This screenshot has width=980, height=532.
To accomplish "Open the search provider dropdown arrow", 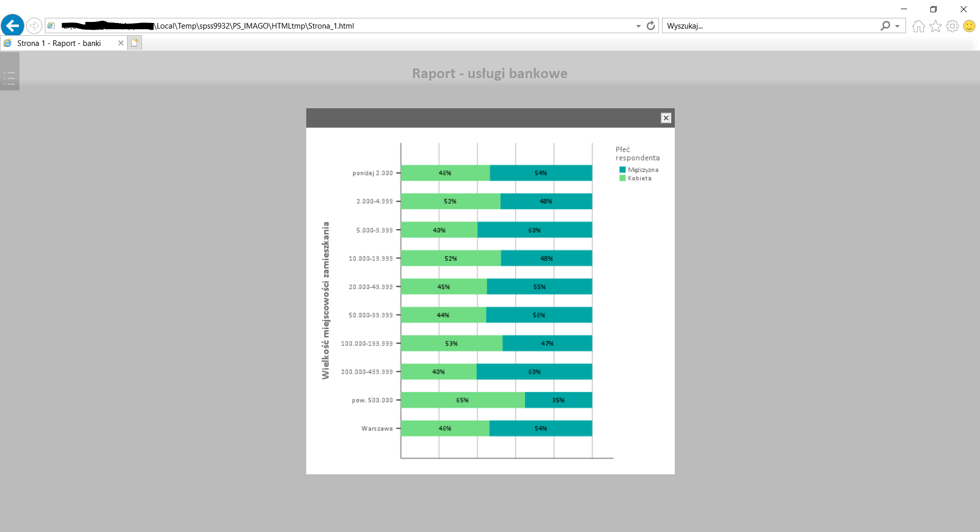I will click(897, 26).
